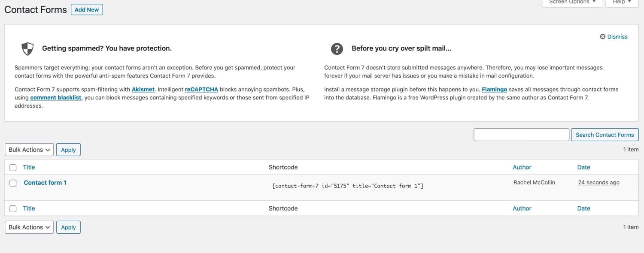Image resolution: width=644 pixels, height=253 pixels.
Task: Expand the Help panel
Action: pyautogui.click(x=621, y=2)
